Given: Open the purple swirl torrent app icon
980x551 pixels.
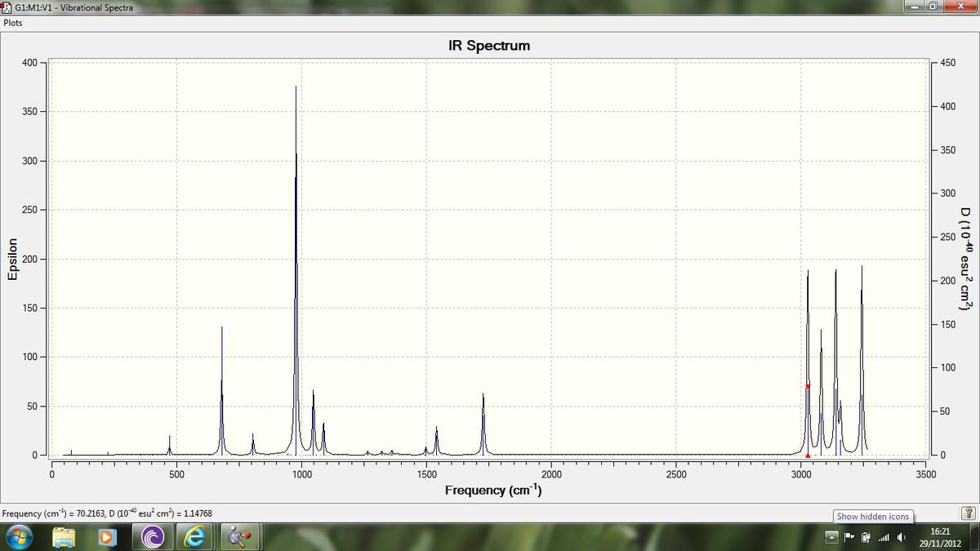Looking at the screenshot, I should [x=152, y=537].
